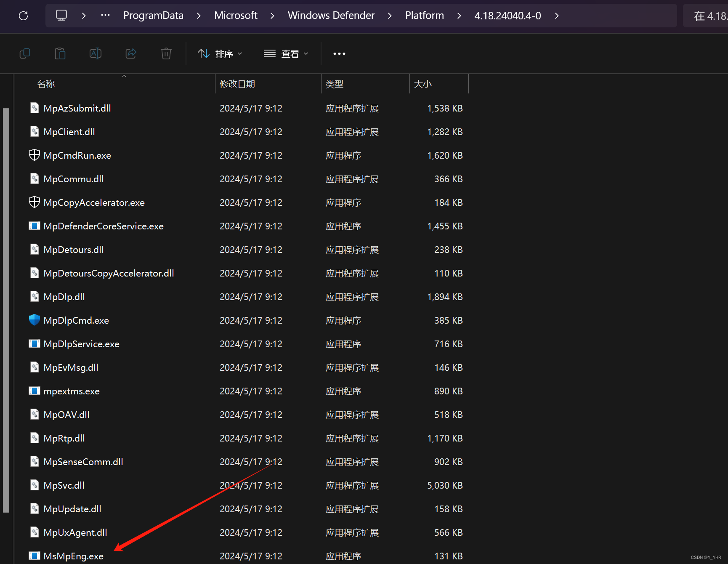Select the MpEvMsg.dll file icon
The height and width of the screenshot is (564, 728).
pos(35,367)
